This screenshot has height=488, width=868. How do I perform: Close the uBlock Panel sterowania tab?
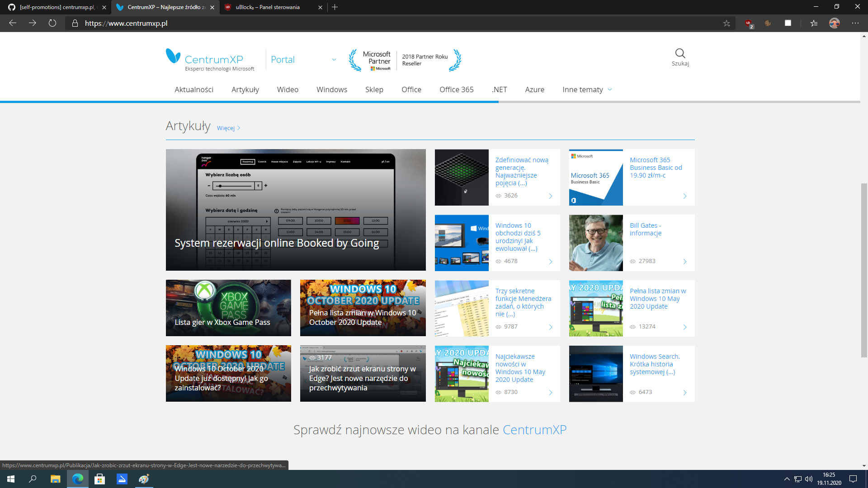[321, 7]
